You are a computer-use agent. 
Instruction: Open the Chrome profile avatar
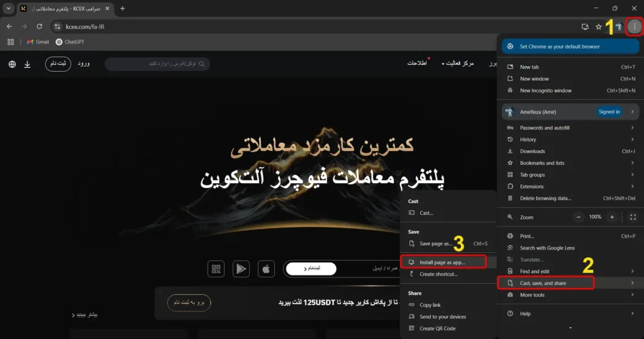tap(619, 26)
